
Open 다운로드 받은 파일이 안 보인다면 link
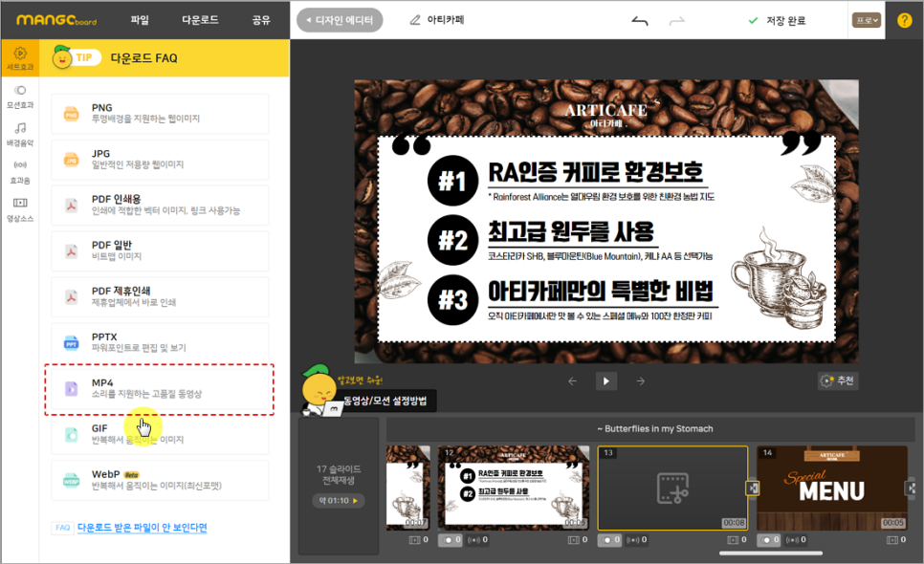[x=142, y=528]
